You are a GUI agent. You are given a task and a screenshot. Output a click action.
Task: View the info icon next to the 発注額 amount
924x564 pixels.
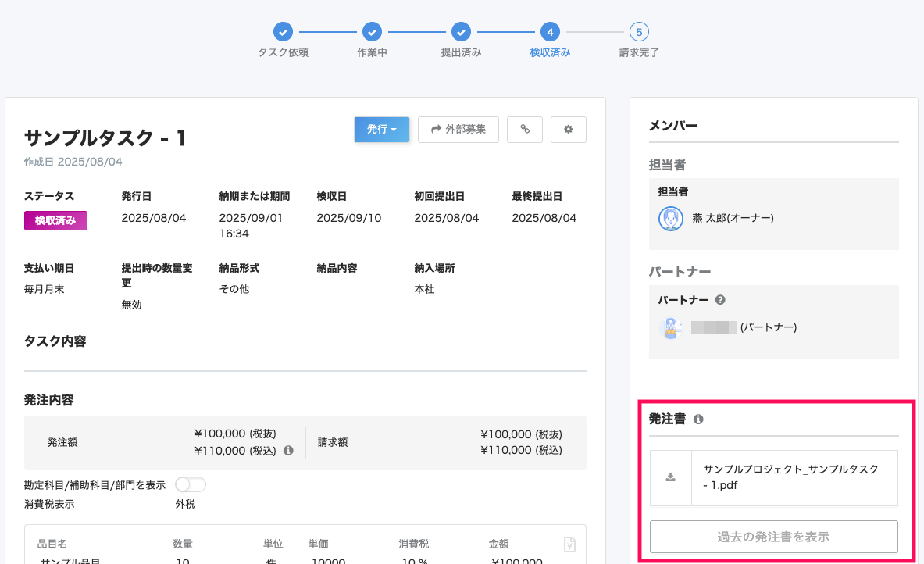(289, 450)
